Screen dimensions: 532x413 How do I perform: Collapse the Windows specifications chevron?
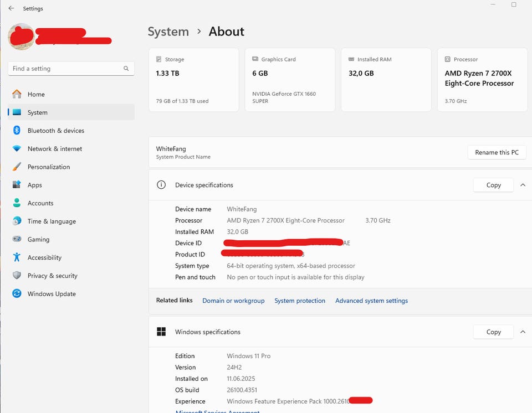coord(523,332)
